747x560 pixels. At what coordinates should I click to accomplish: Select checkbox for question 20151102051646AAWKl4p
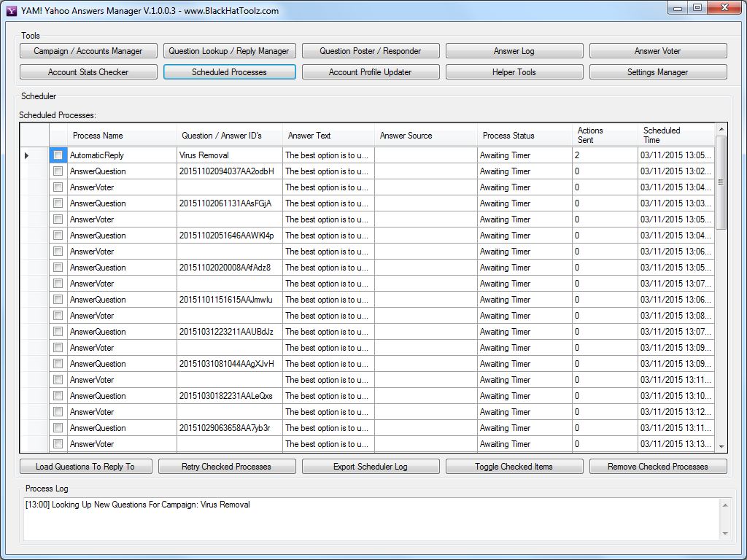tap(58, 236)
